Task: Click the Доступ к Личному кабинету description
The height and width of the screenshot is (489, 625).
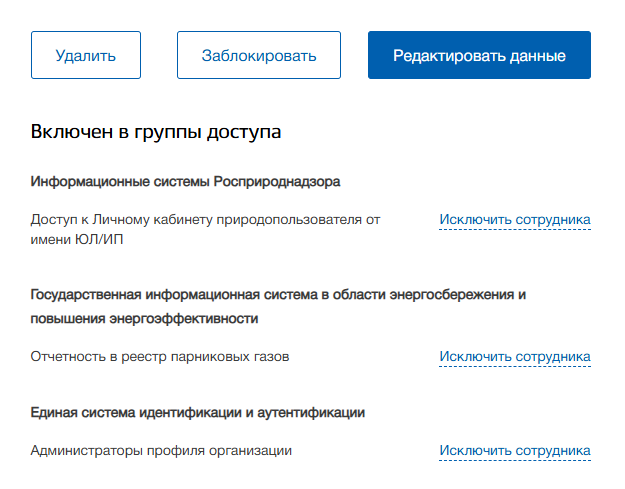Action: coord(205,219)
